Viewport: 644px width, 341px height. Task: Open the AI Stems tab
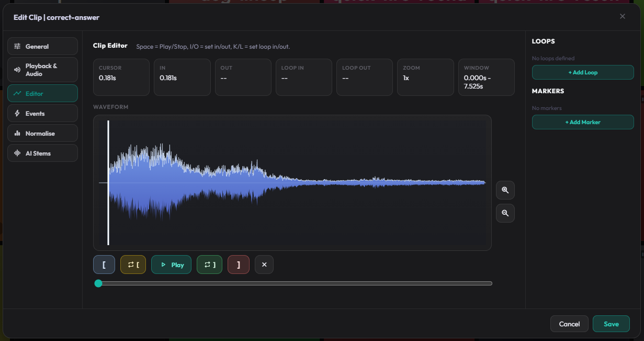(42, 153)
